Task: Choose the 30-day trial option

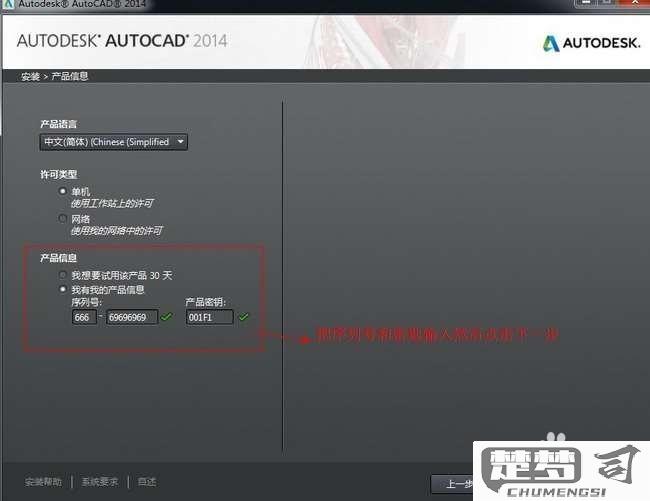Action: pos(63,275)
